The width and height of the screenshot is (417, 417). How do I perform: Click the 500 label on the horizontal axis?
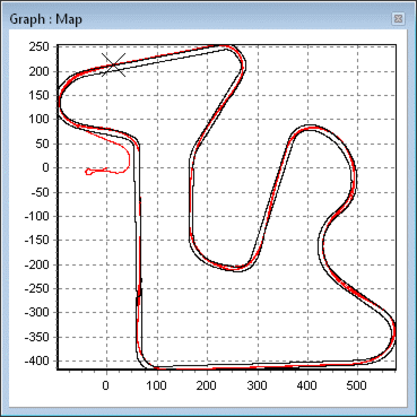coord(356,386)
